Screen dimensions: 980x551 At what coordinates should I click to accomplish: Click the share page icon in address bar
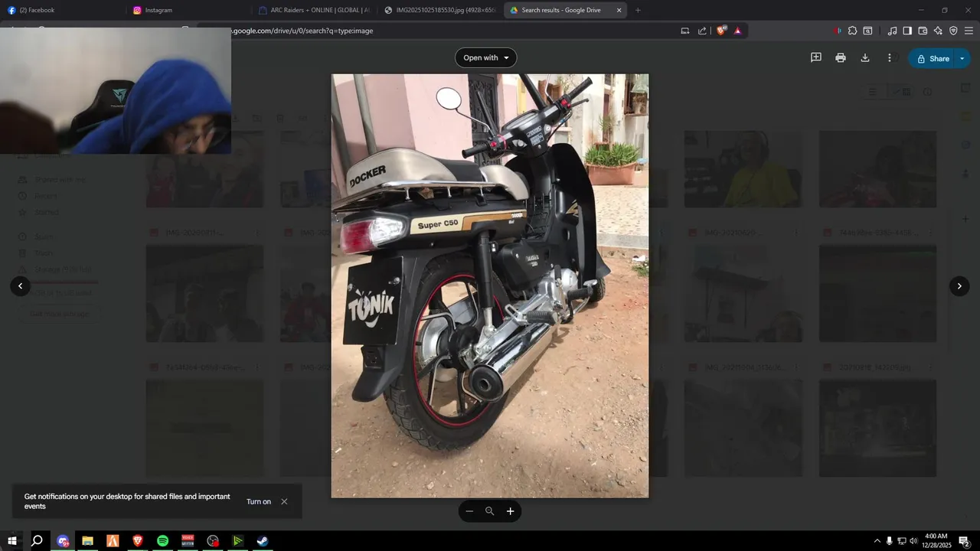tap(702, 31)
